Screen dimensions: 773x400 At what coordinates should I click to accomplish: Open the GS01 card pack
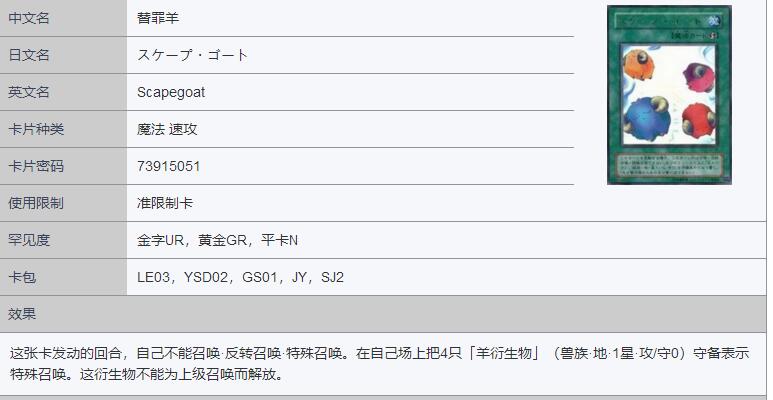coord(261,277)
